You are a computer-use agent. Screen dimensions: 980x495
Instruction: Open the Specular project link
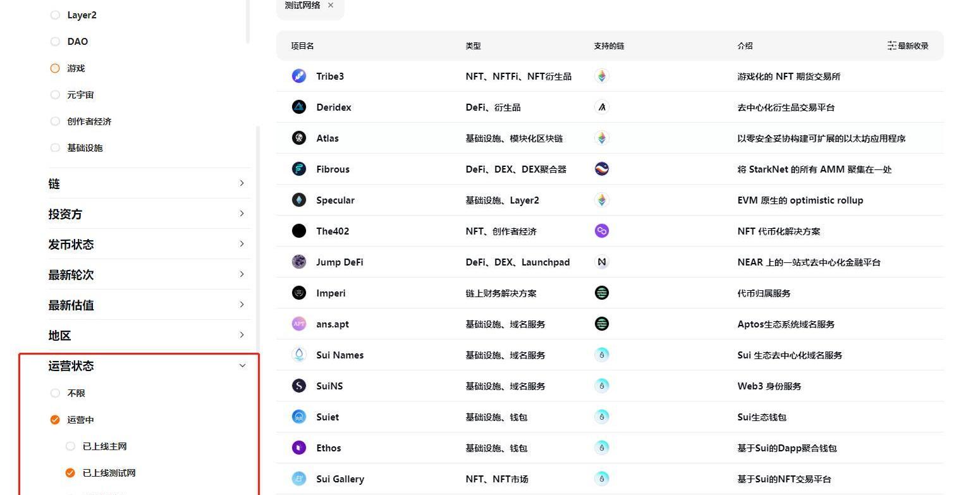point(335,200)
